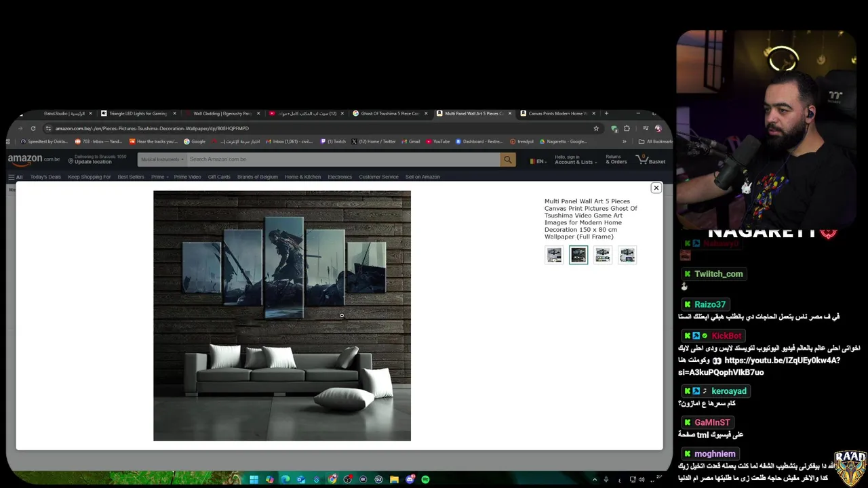Open Home & Kitchen category
The height and width of the screenshot is (488, 868).
point(302,177)
